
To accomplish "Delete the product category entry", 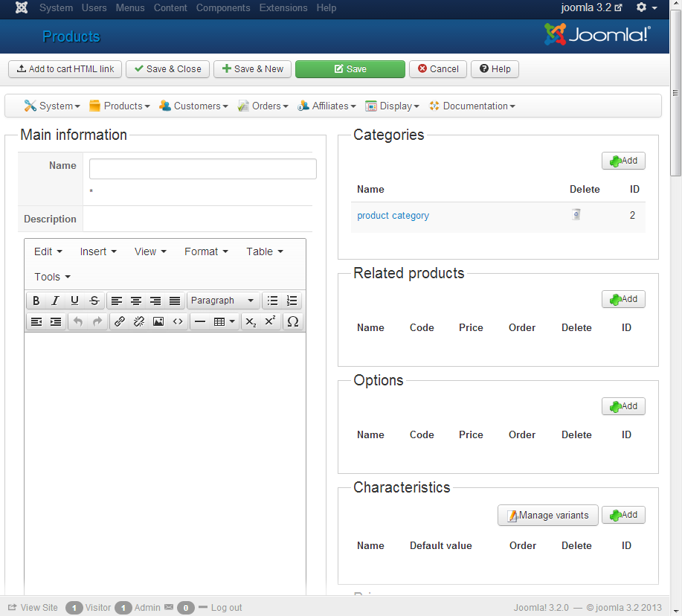I will [x=576, y=215].
